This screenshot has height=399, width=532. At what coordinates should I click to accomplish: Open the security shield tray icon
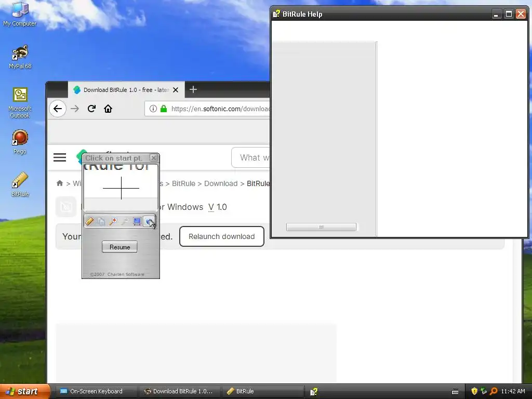point(474,391)
